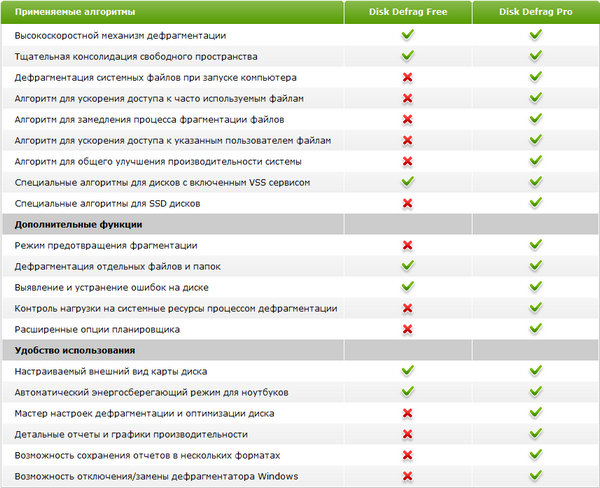Click the Автоматический энергосберегающий режим для ноутбуков text
This screenshot has height=488, width=600.
[x=150, y=392]
